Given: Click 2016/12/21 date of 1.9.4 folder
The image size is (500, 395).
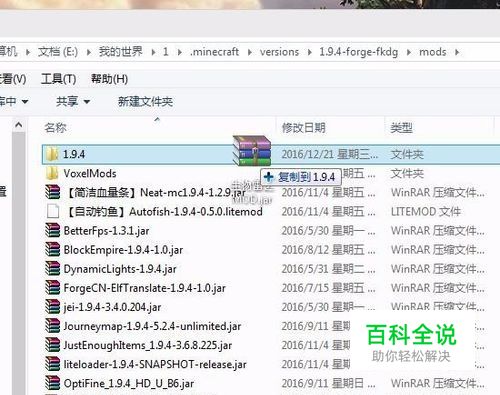Looking at the screenshot, I should (x=330, y=154).
